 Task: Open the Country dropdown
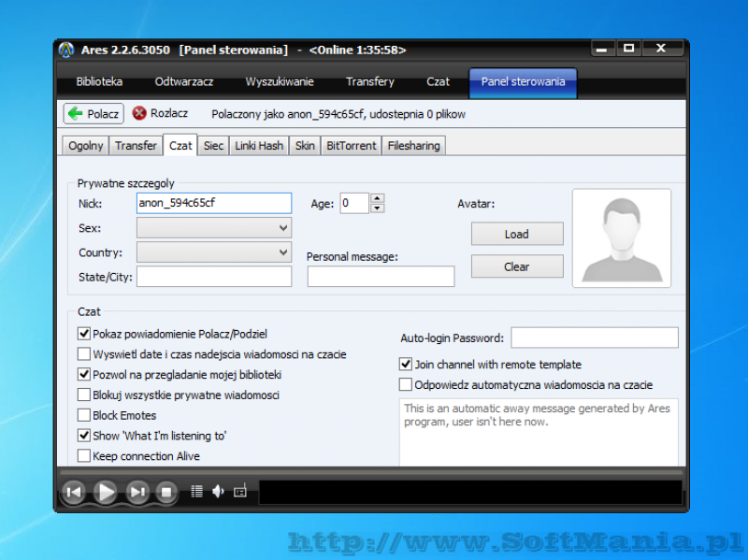click(214, 252)
